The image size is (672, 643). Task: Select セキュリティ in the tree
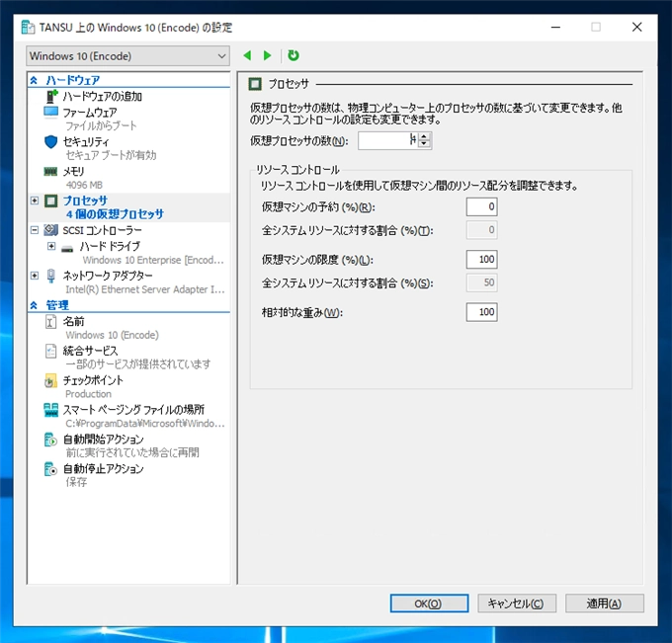point(86,142)
